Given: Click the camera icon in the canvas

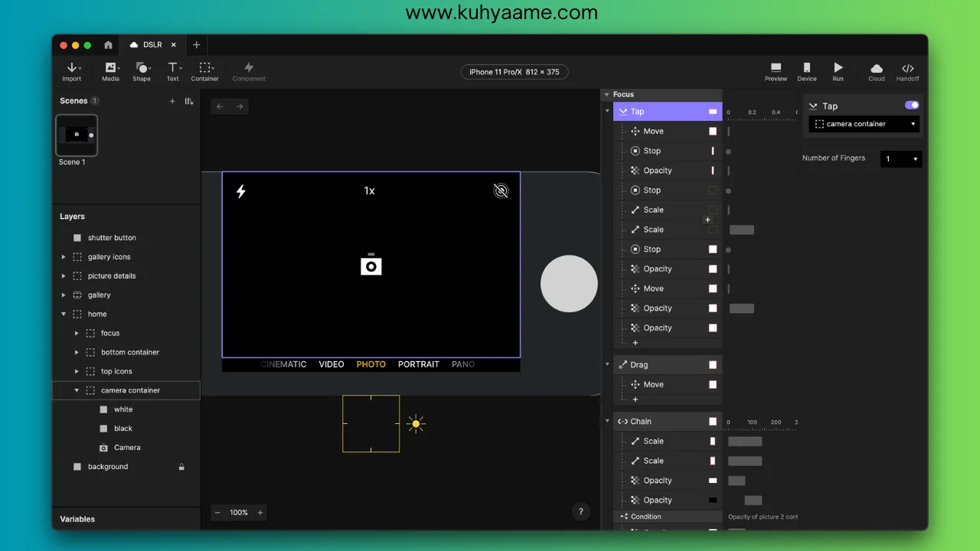Looking at the screenshot, I should pyautogui.click(x=371, y=265).
